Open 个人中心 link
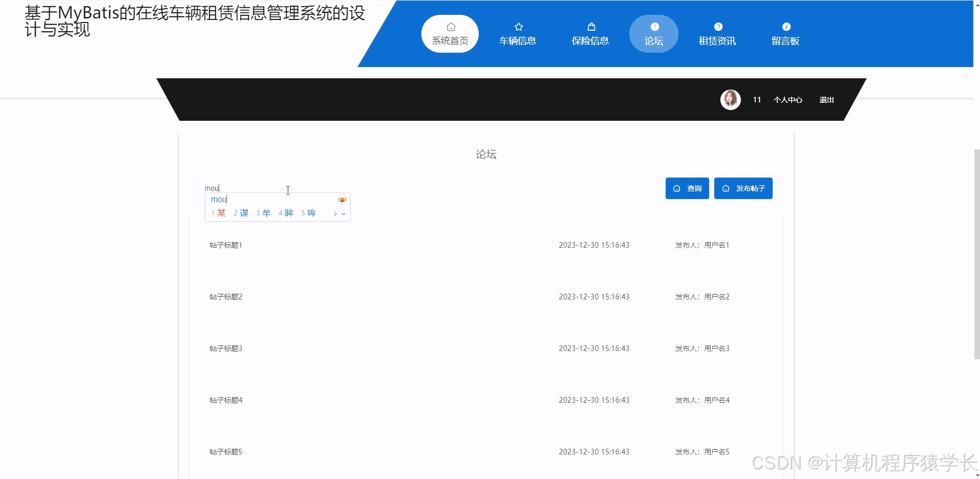 (788, 100)
